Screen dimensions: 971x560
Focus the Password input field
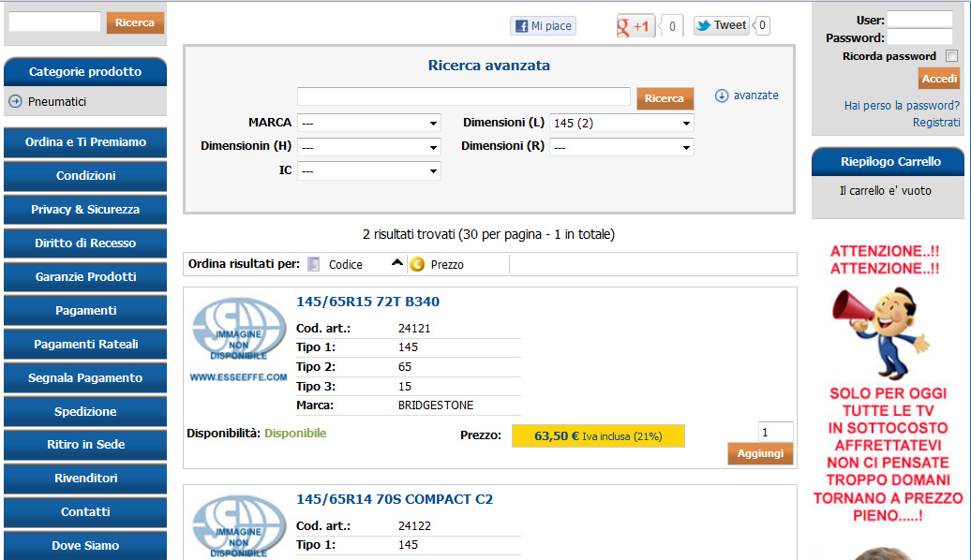pyautogui.click(x=919, y=37)
